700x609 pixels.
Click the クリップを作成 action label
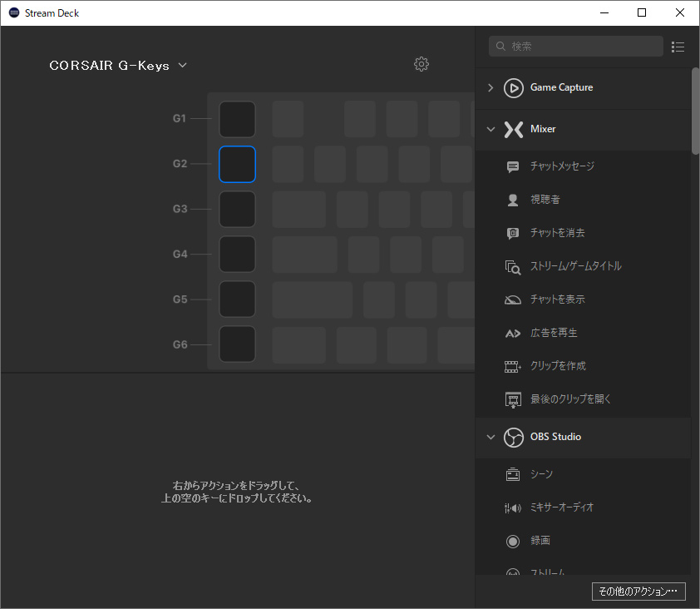point(558,366)
